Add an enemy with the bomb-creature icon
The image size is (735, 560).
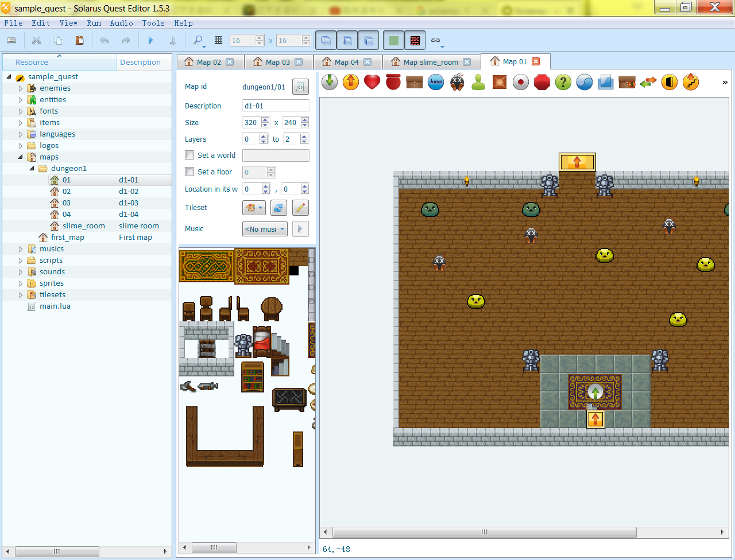coord(457,82)
